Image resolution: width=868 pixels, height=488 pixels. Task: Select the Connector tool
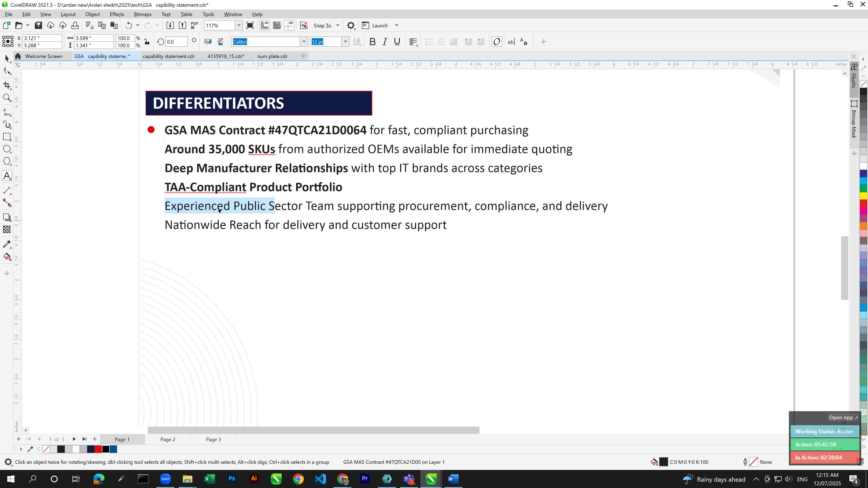[x=7, y=203]
